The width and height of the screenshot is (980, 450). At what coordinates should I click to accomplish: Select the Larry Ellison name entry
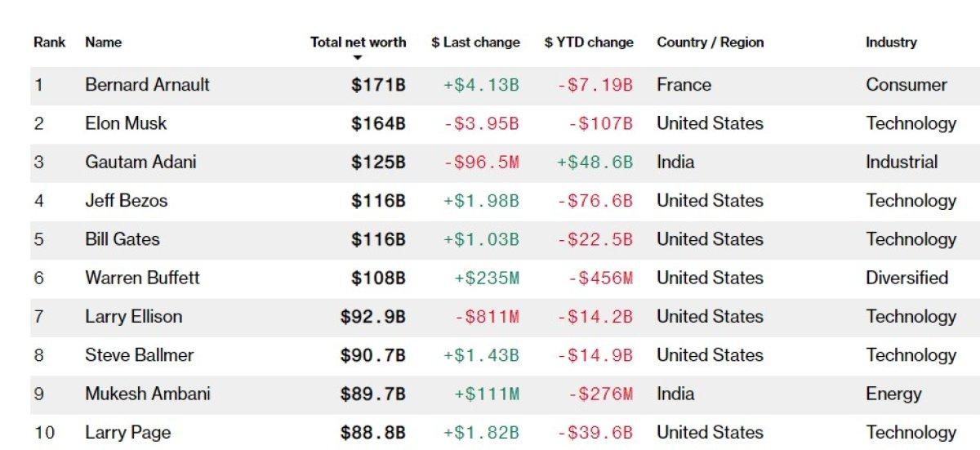[x=133, y=316]
